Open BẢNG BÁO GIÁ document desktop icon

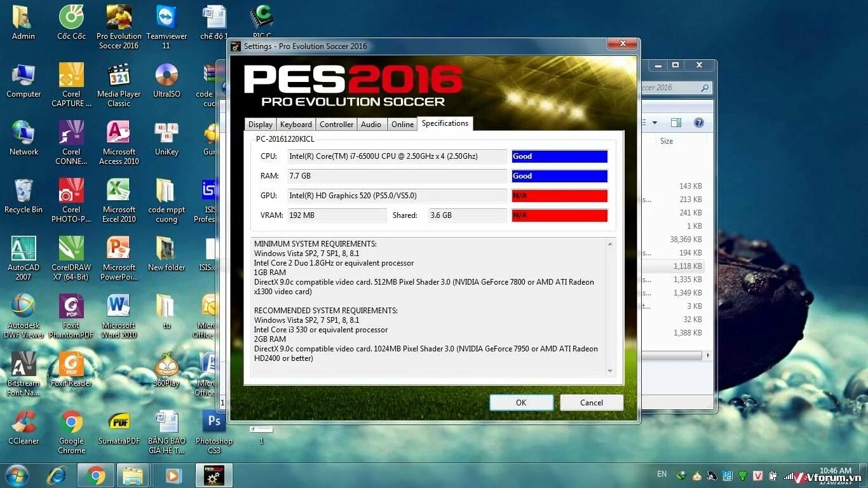point(166,432)
